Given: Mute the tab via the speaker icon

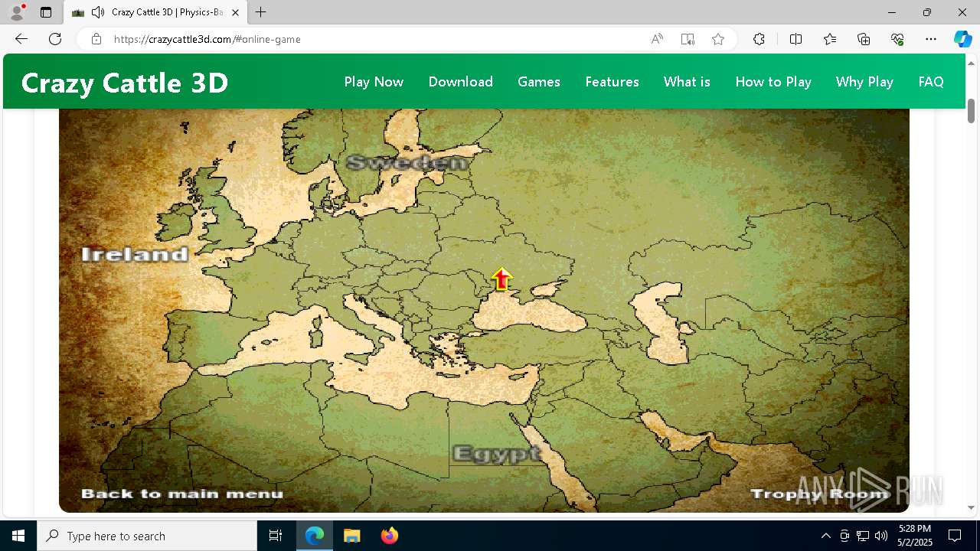Looking at the screenshot, I should coord(98,12).
